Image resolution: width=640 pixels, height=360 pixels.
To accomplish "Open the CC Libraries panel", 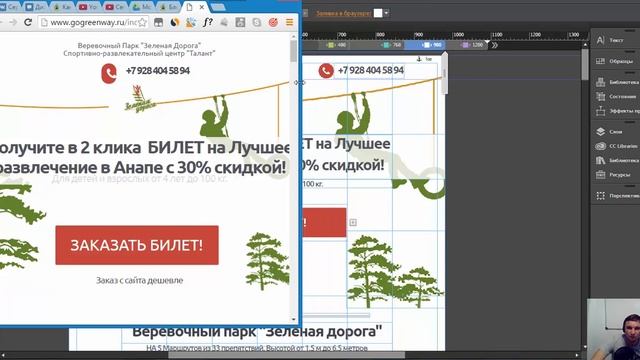I will (x=616, y=146).
